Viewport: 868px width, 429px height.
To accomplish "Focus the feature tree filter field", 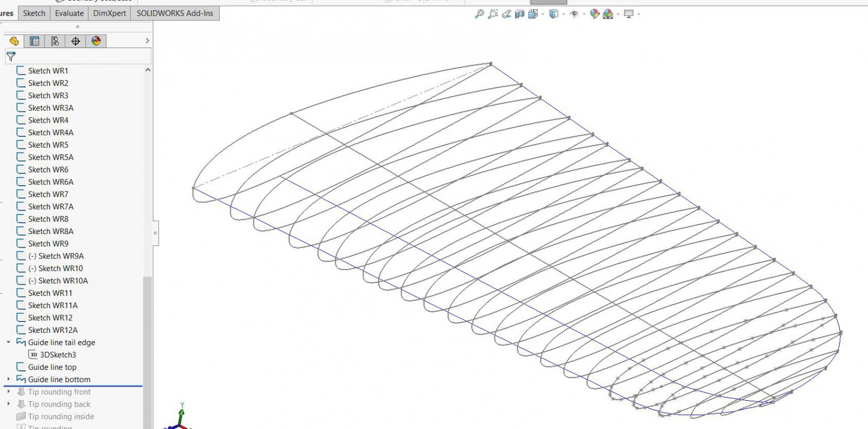I will pyautogui.click(x=78, y=56).
